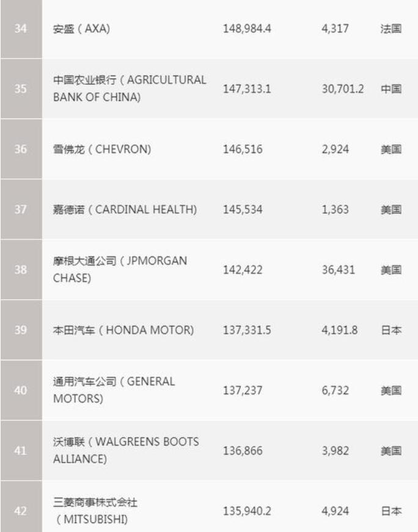Viewport: 418px width, 532px height.
Task: Click the profit value 1,363
Action: point(335,210)
